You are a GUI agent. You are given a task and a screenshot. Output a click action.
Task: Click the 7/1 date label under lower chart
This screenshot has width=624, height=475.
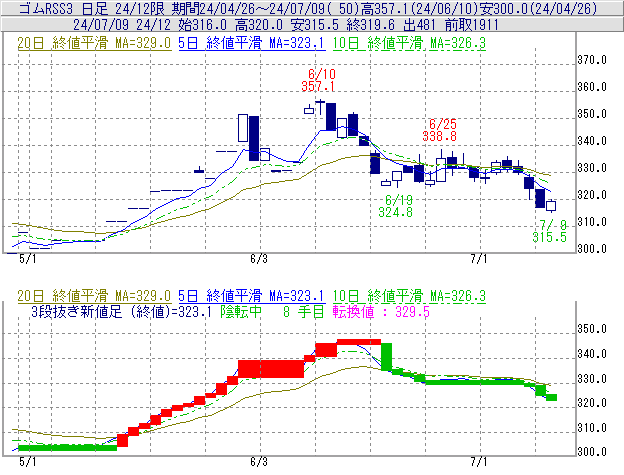tap(479, 462)
